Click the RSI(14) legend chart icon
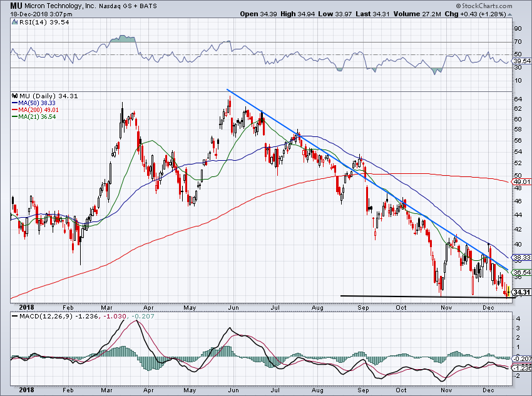This screenshot has height=396, width=532. tap(14, 23)
